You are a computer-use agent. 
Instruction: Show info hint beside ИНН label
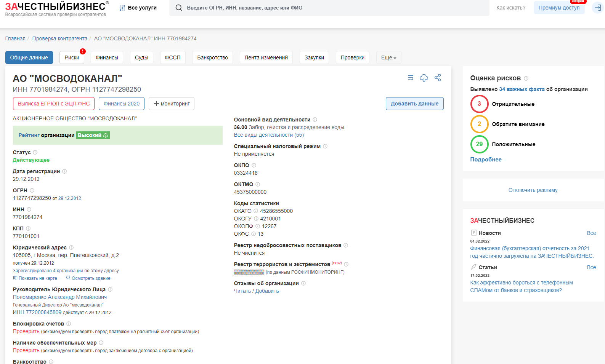pyautogui.click(x=29, y=209)
